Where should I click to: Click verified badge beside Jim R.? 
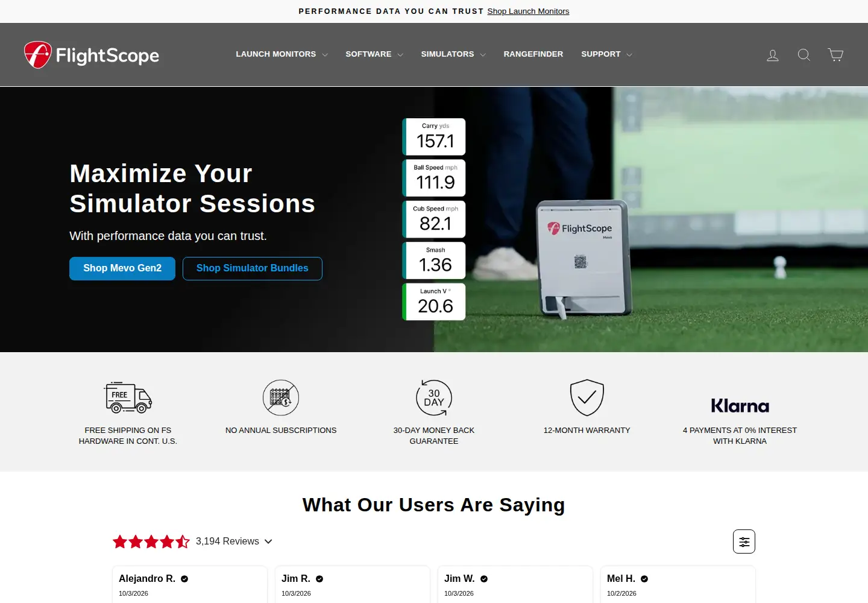click(319, 579)
